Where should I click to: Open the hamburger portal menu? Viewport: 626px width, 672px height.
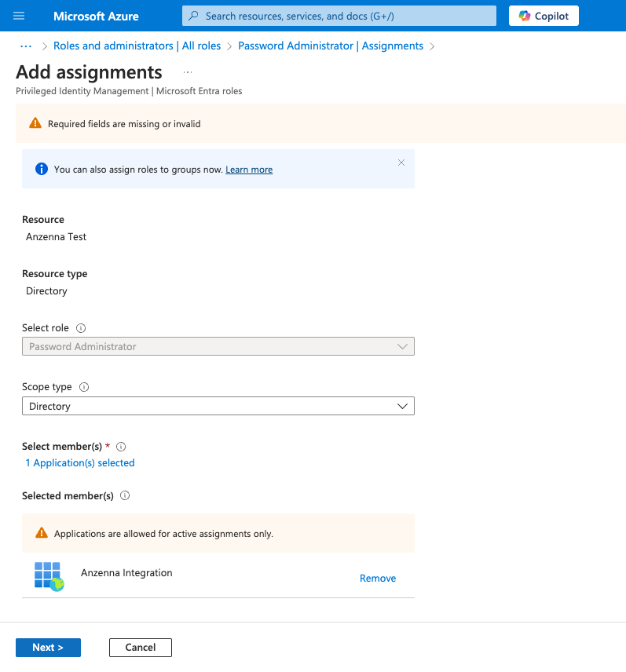(20, 16)
